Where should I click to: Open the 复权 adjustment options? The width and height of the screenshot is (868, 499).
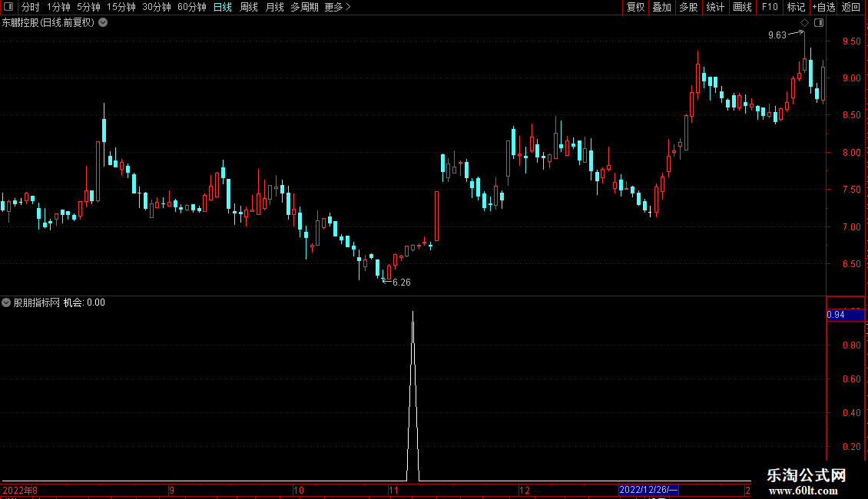635,7
